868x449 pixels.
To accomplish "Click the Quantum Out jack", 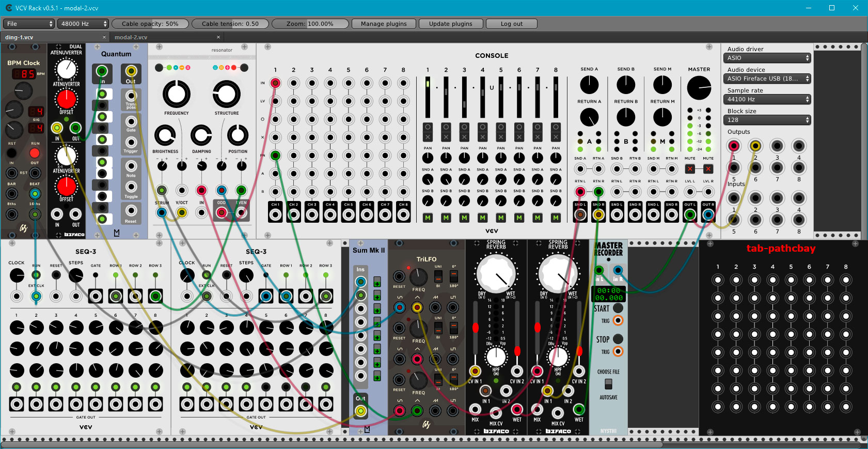I will coord(131,71).
